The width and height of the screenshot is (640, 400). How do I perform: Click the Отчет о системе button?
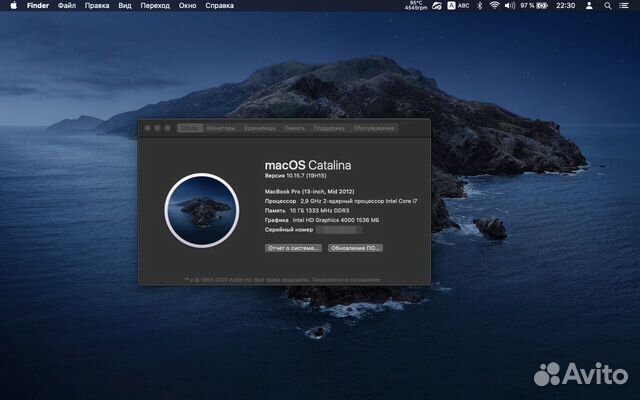[293, 248]
